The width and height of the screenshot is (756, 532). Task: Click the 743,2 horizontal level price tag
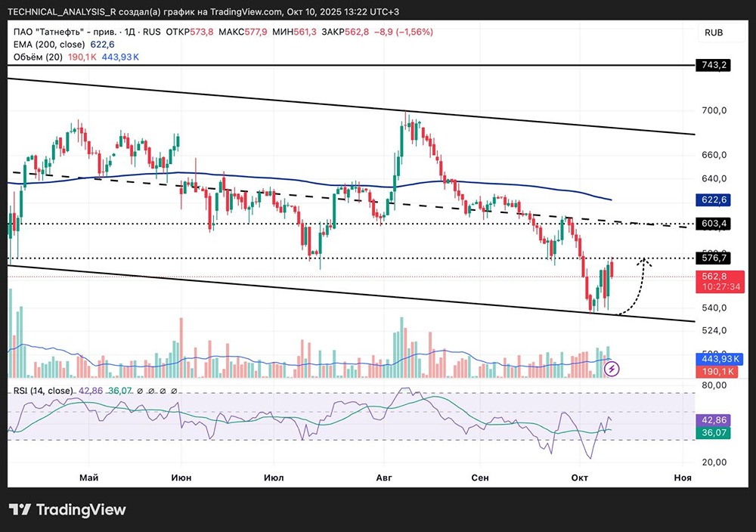pyautogui.click(x=714, y=66)
